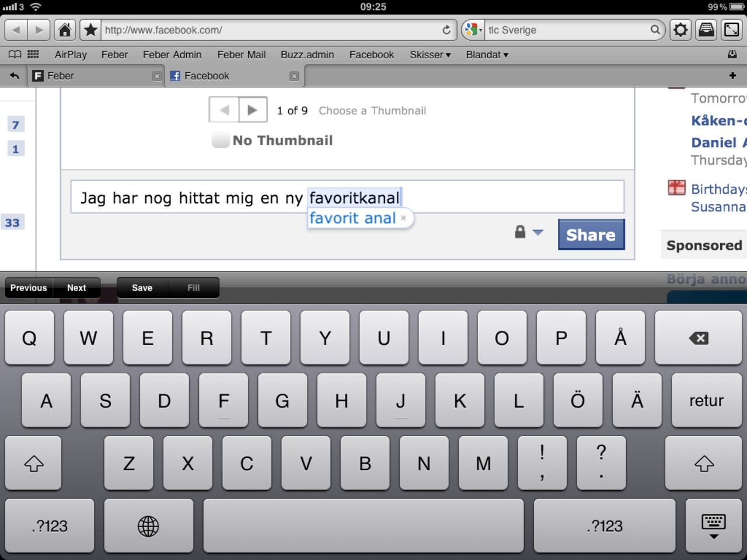Open browser settings with the gear icon

680,29
